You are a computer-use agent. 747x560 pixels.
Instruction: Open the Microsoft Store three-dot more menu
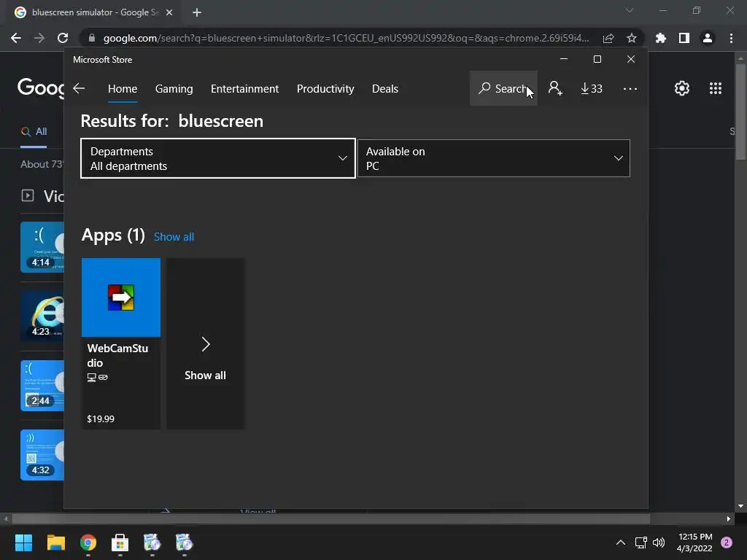630,88
